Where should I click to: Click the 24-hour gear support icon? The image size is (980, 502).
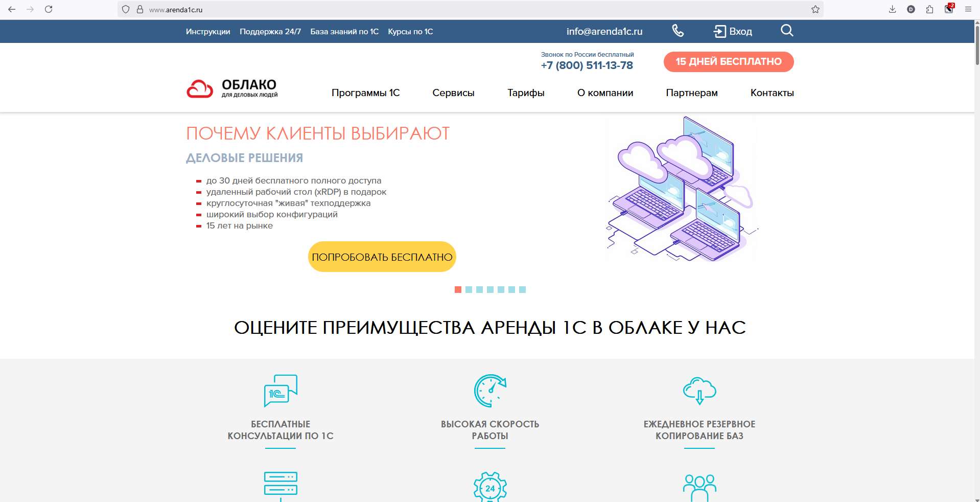tap(489, 487)
